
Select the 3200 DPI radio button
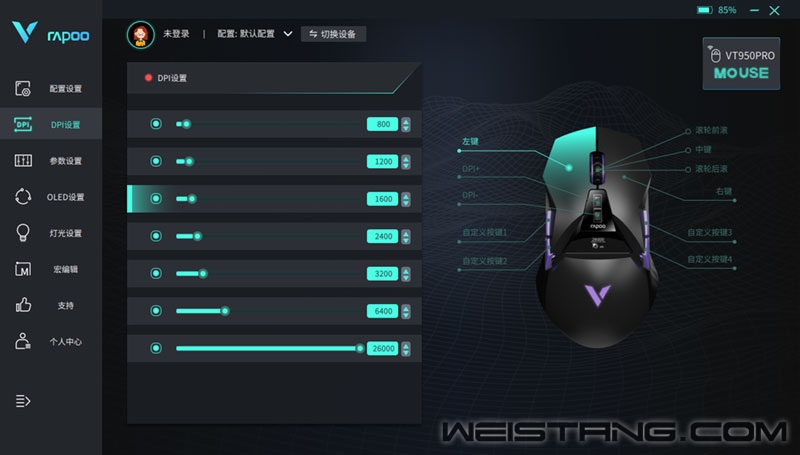click(x=156, y=273)
